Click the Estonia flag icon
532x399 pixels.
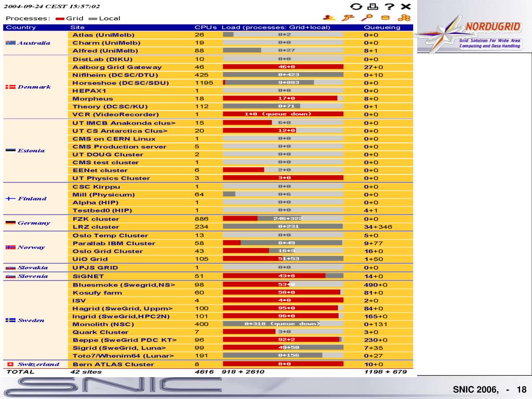point(10,150)
